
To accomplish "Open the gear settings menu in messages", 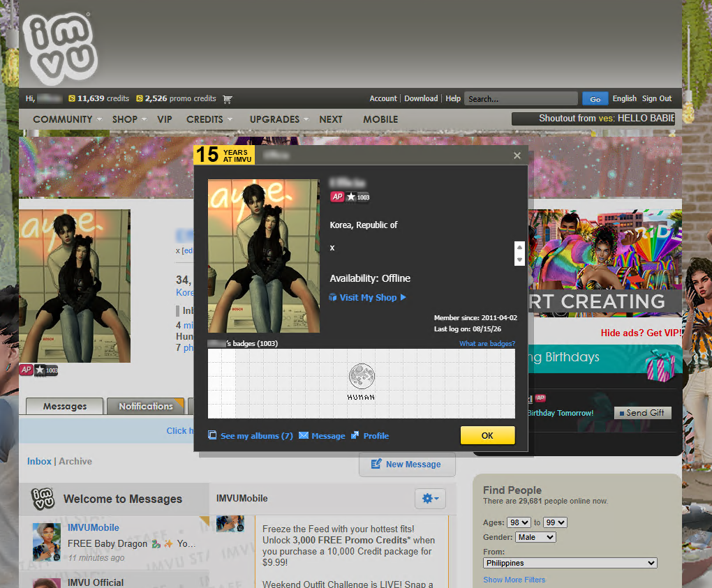I will pyautogui.click(x=430, y=499).
